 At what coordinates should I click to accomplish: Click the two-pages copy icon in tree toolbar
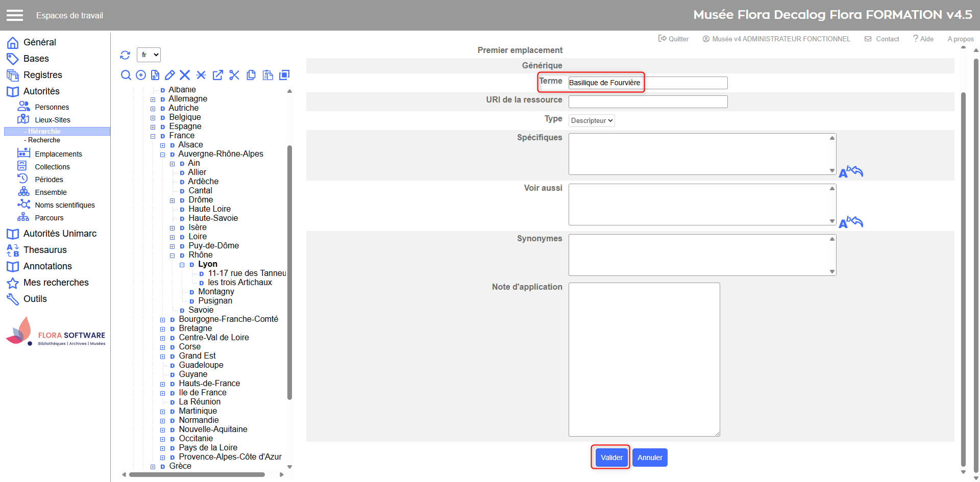click(251, 75)
